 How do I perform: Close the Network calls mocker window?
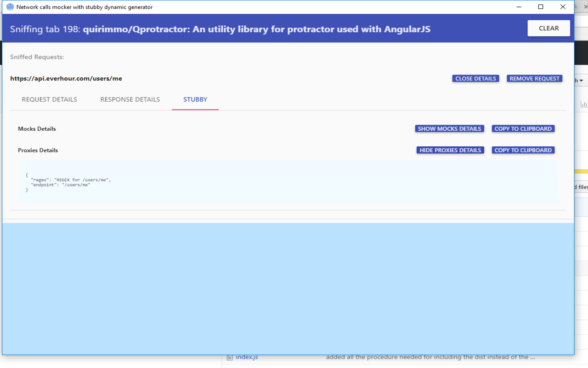[x=563, y=7]
